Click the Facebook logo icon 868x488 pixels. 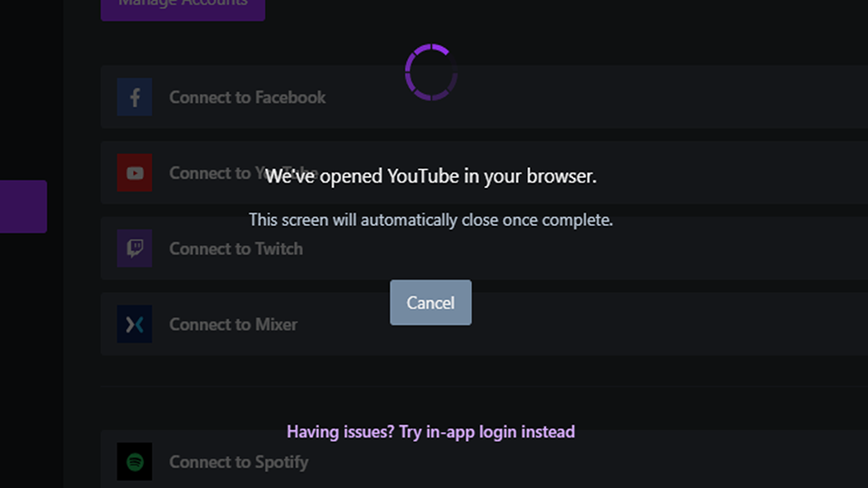[135, 98]
